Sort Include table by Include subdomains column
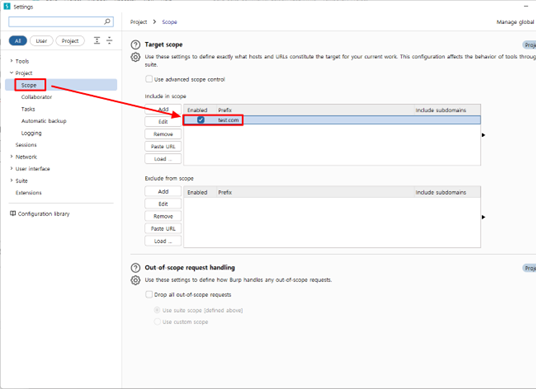536x389 pixels. [x=447, y=110]
